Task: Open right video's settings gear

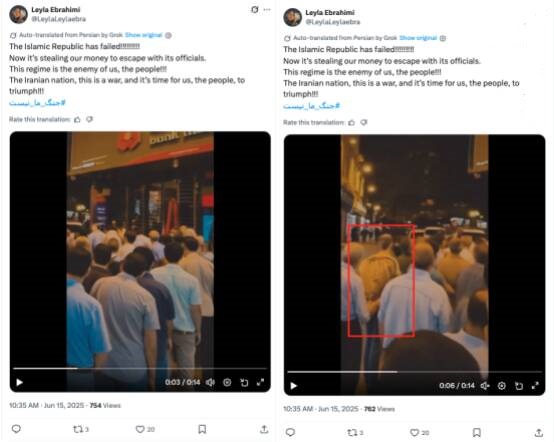Action: coord(501,386)
